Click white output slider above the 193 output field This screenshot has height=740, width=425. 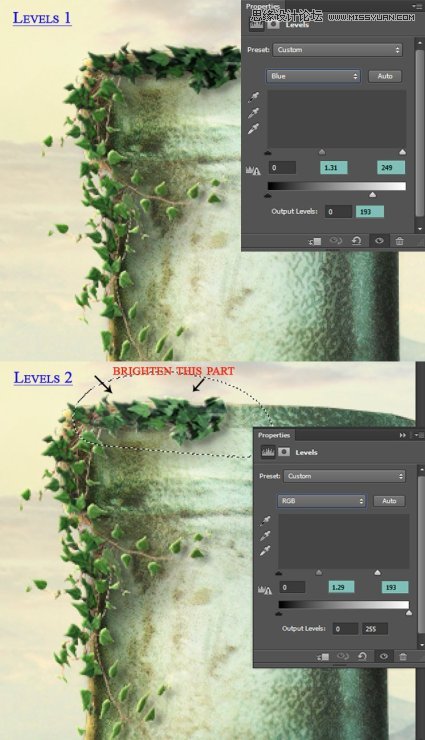point(373,194)
